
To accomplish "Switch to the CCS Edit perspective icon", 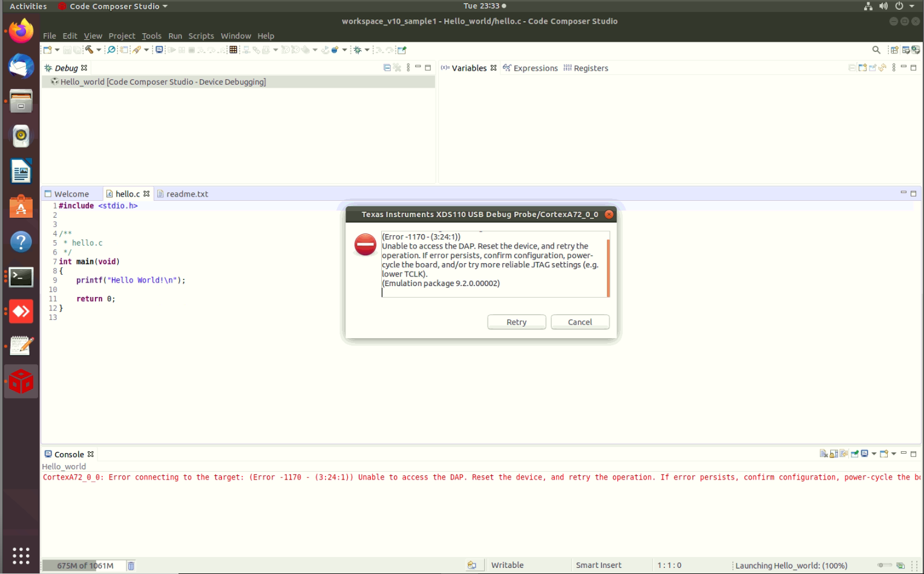I will 906,50.
